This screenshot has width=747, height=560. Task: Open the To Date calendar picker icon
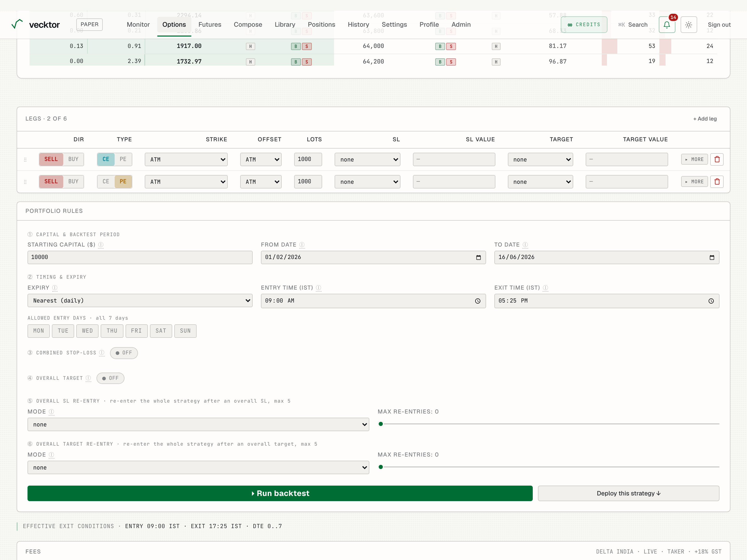(711, 257)
